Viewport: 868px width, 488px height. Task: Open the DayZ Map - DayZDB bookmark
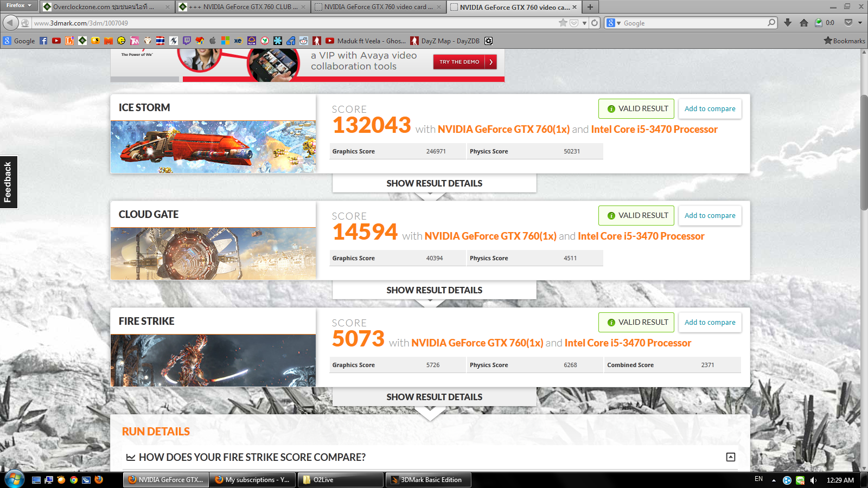[x=445, y=41]
